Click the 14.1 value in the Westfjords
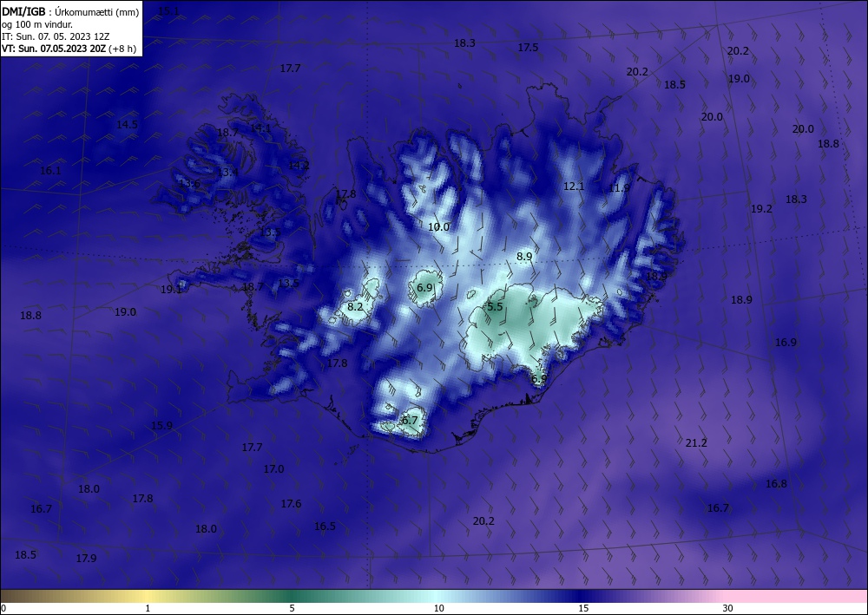 (x=260, y=128)
